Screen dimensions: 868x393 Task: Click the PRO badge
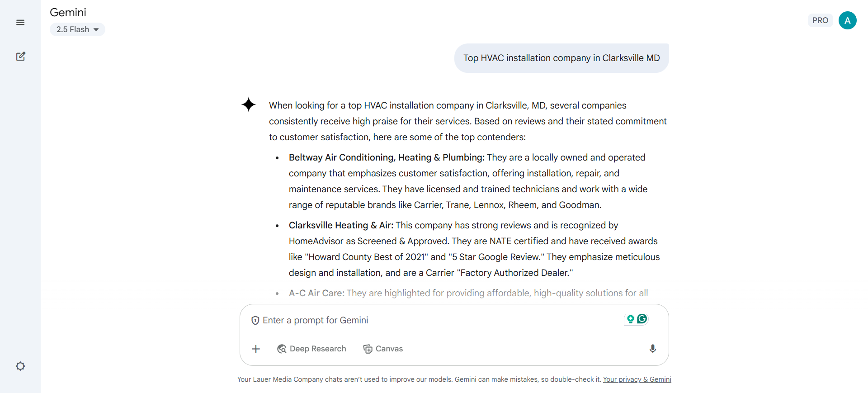820,20
